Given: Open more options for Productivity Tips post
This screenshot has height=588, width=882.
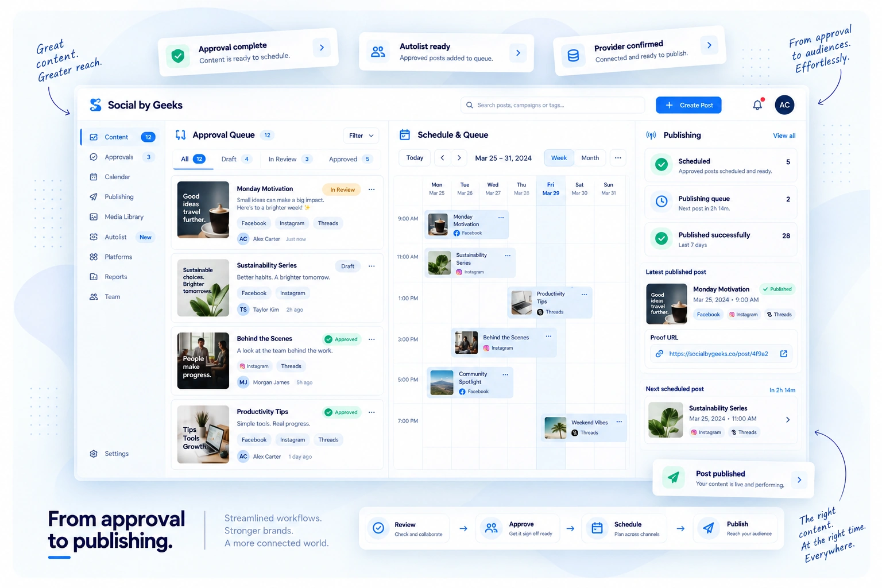Looking at the screenshot, I should (x=372, y=412).
